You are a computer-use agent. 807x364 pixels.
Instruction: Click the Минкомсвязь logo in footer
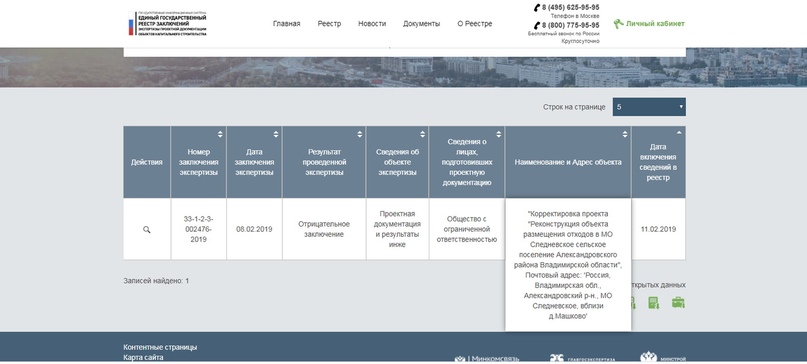pyautogui.click(x=487, y=359)
